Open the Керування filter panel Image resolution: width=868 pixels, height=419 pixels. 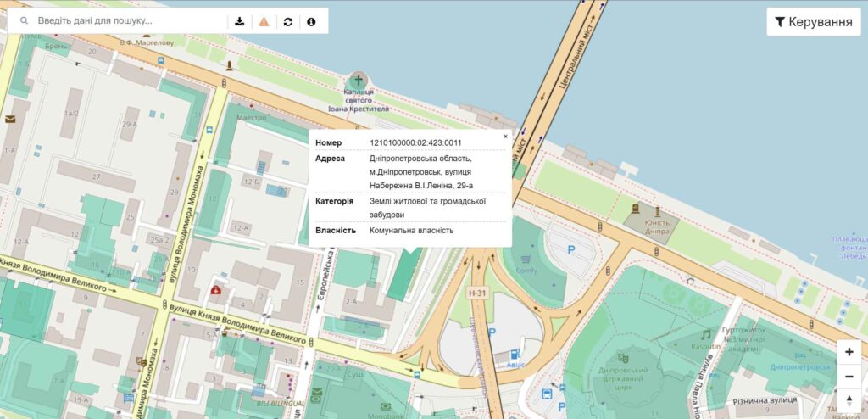click(813, 21)
